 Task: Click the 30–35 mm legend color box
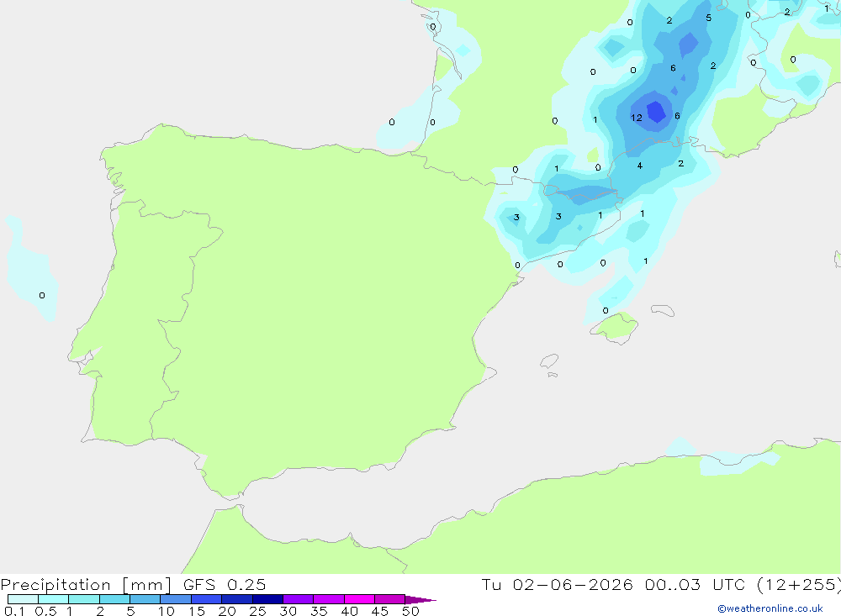click(299, 599)
